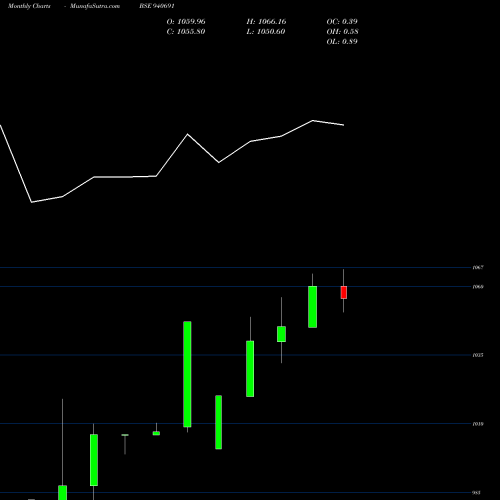
Task: Click the red candlestick on the chart
Action: click(x=344, y=292)
